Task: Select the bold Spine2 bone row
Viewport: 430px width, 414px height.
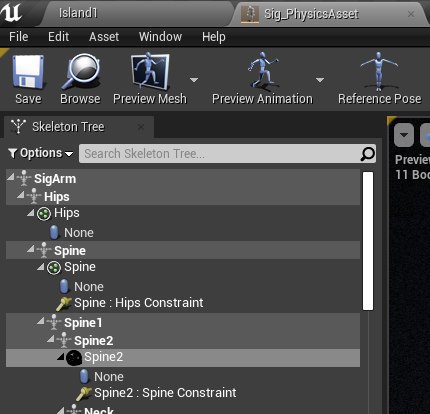Action: (183, 340)
